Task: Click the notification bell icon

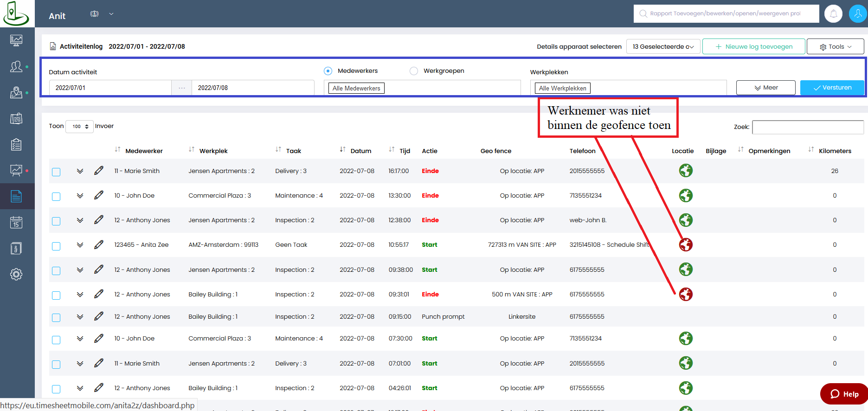Action: pyautogui.click(x=833, y=13)
